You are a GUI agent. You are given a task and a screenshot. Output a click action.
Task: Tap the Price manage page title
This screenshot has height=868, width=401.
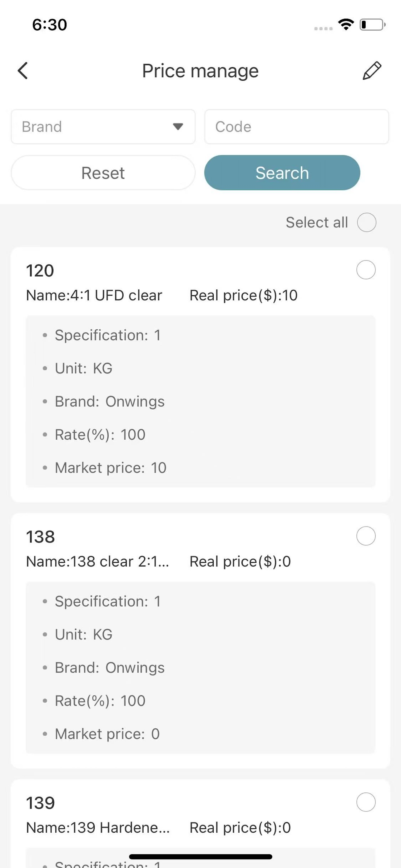coord(200,71)
